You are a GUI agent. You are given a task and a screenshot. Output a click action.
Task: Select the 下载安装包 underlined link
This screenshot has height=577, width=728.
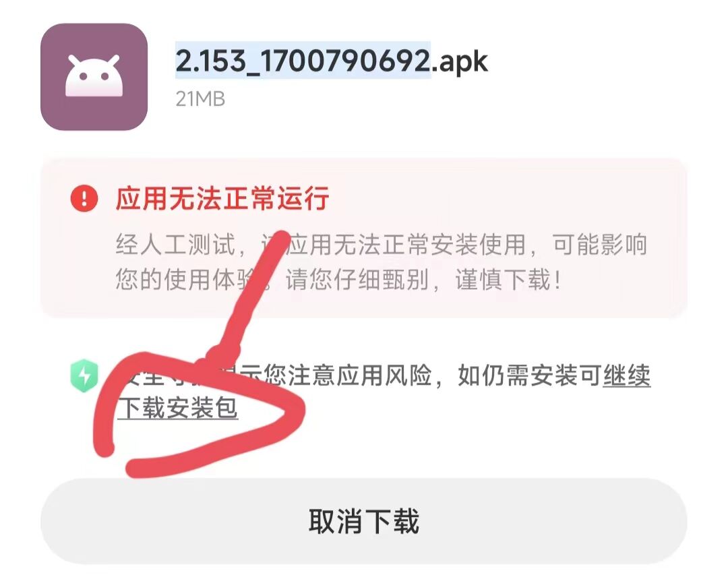178,408
